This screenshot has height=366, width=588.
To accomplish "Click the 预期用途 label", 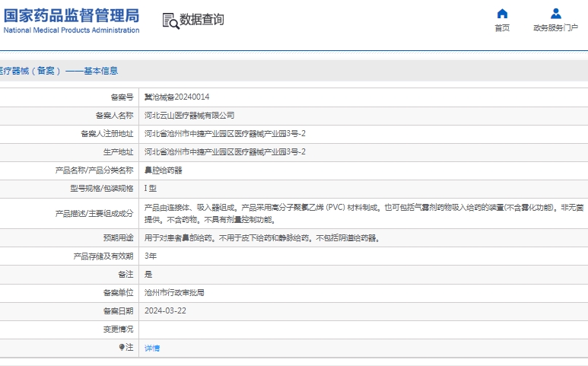I will (x=118, y=237).
